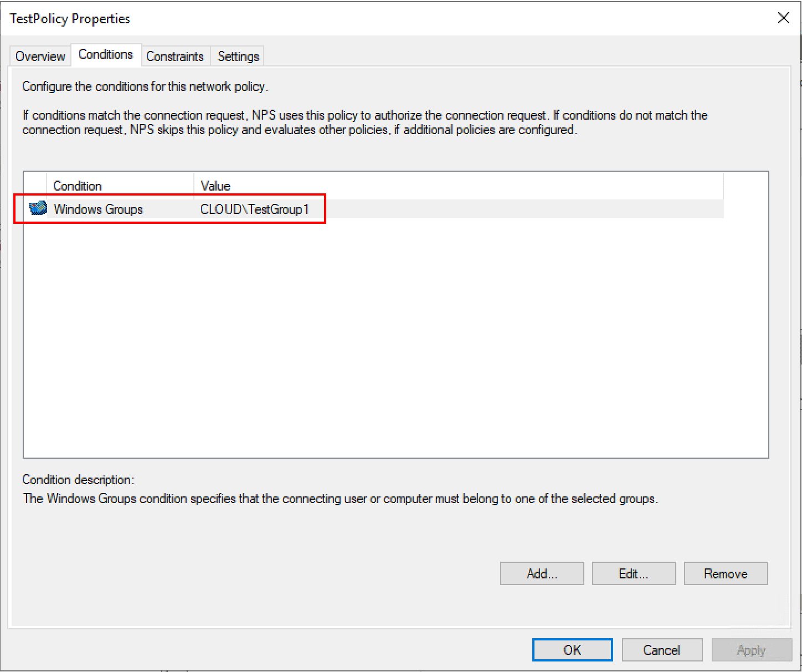Select the Windows Groups condition row

click(x=98, y=209)
